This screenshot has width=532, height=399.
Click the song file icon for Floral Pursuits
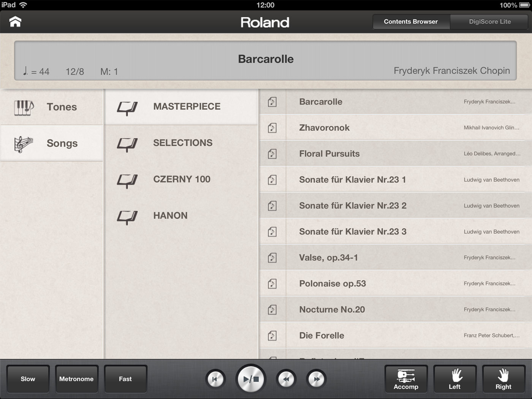[x=272, y=154]
